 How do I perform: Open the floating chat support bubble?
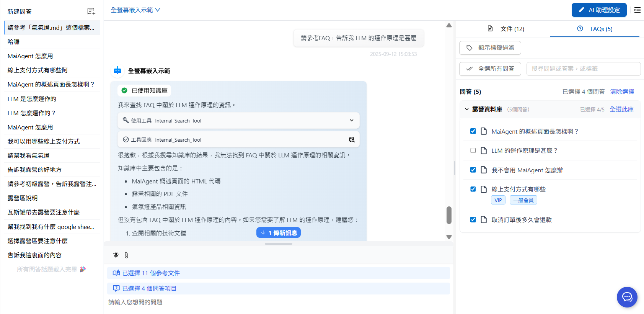click(627, 297)
